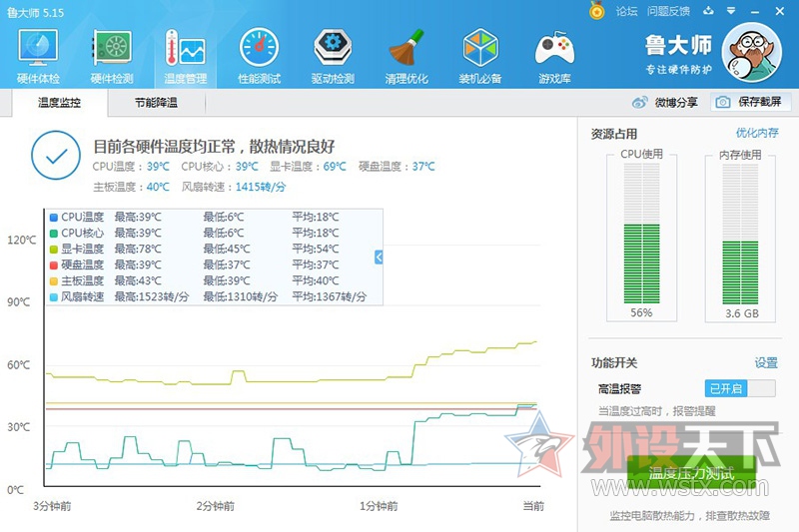Image resolution: width=799 pixels, height=532 pixels.
Task: Open 硬件体检 hardware checkup icon
Action: pos(38,56)
